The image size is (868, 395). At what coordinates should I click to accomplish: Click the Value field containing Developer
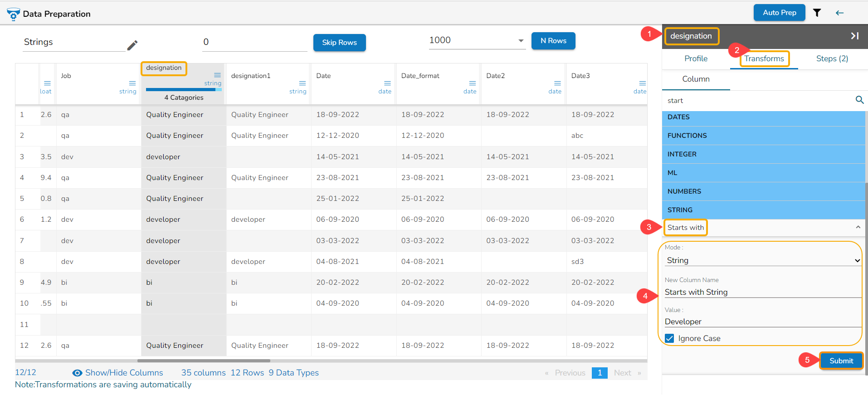coord(763,322)
